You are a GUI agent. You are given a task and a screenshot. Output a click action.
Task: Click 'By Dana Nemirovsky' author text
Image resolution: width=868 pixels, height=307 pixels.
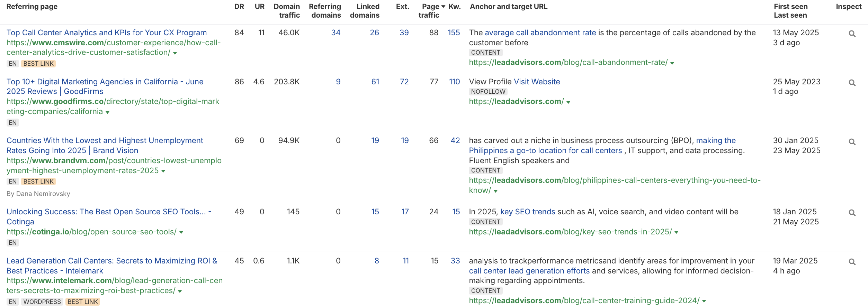tap(38, 194)
